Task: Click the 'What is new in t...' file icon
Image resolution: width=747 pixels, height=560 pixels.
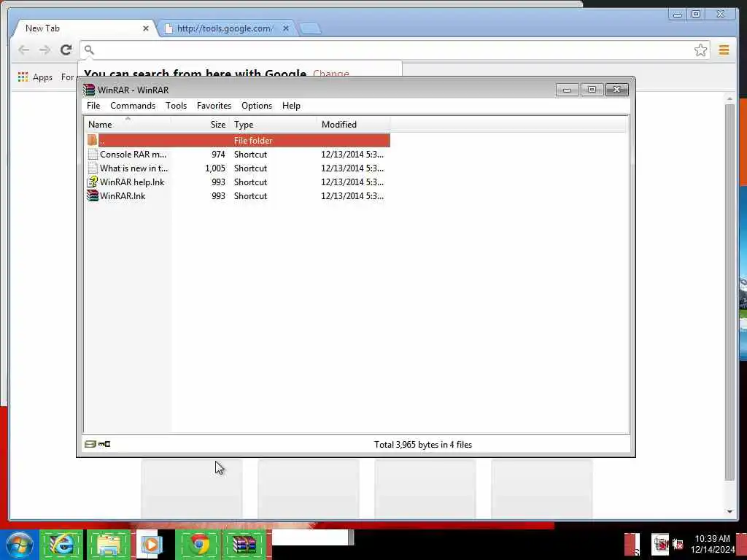Action: click(93, 168)
